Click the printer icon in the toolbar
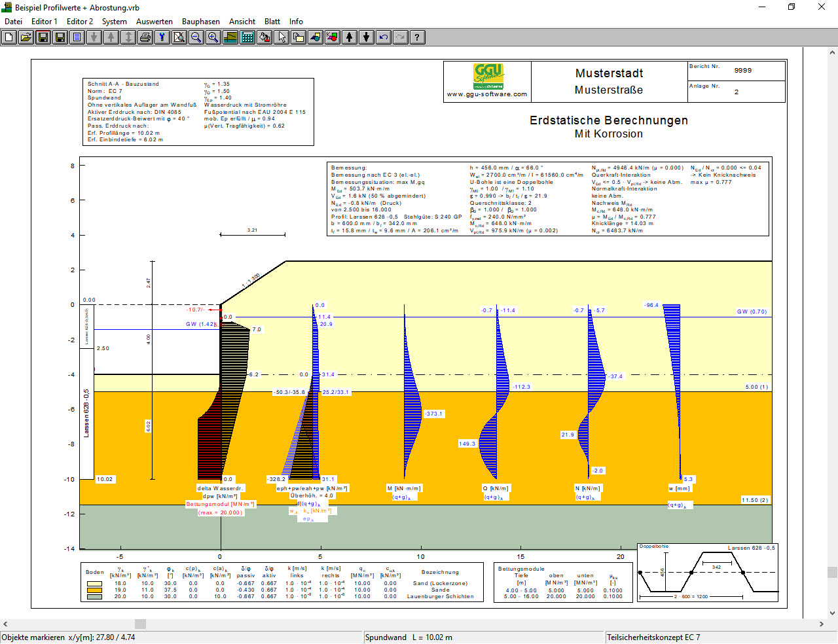838x644 pixels. click(x=145, y=37)
